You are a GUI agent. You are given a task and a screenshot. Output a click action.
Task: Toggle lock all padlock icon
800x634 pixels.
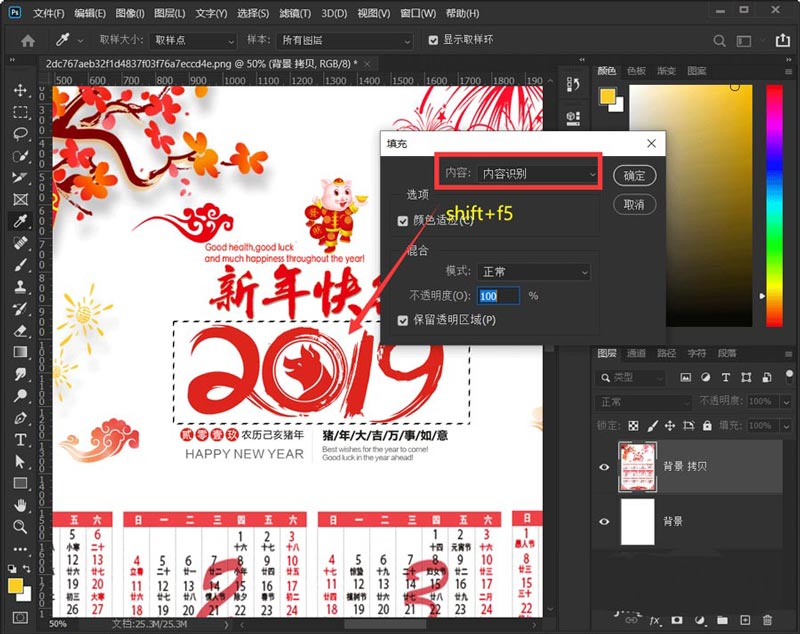point(707,425)
